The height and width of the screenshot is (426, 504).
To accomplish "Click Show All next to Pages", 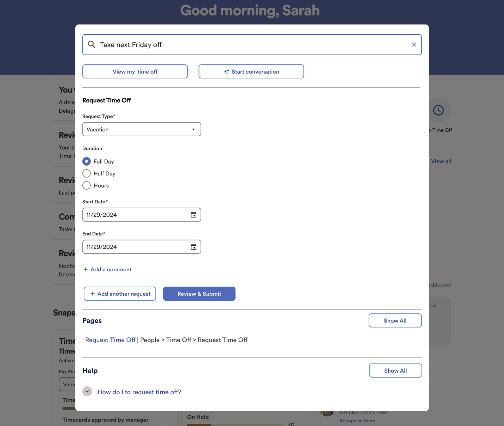I will tap(395, 320).
